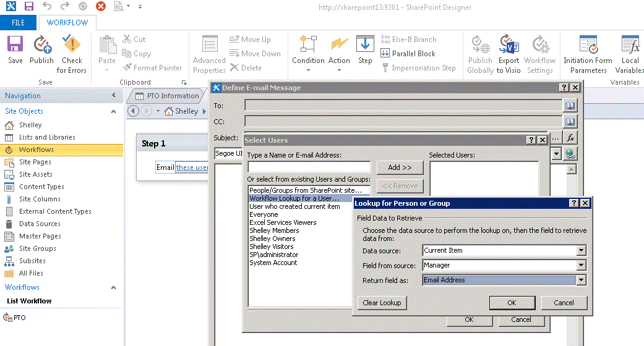Viewport: 644px width, 346px height.
Task: Publish the workflow from the ribbon
Action: point(41,49)
